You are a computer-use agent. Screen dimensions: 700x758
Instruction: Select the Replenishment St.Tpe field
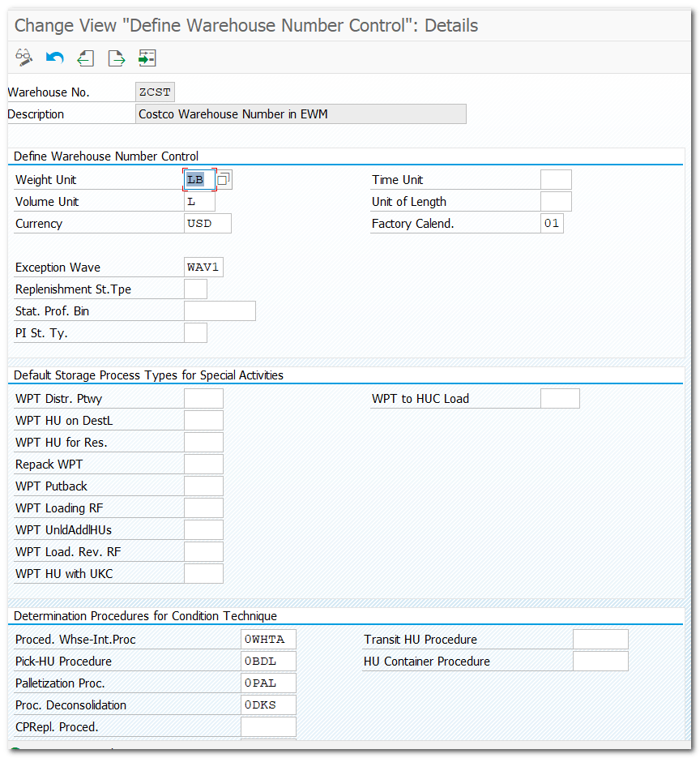click(x=194, y=289)
